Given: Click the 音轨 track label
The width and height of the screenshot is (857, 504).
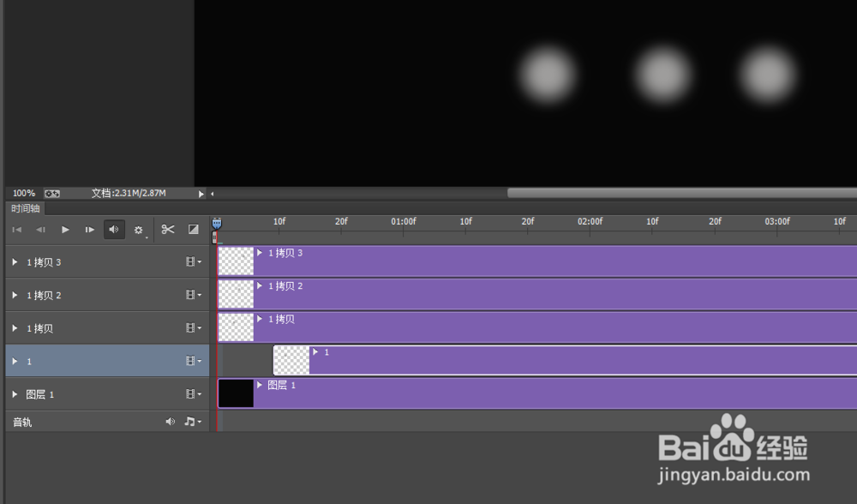Looking at the screenshot, I should coord(22,422).
